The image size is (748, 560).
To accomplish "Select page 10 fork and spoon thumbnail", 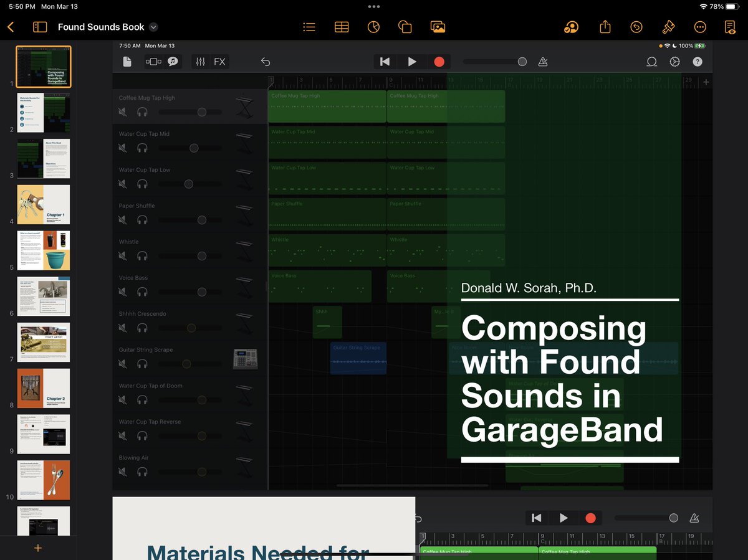I will [x=44, y=480].
